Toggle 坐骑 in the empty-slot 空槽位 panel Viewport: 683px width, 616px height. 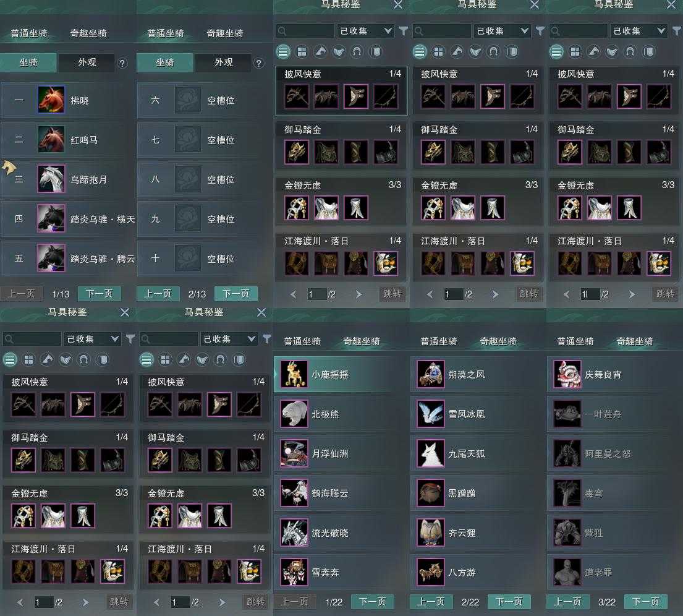click(x=164, y=62)
